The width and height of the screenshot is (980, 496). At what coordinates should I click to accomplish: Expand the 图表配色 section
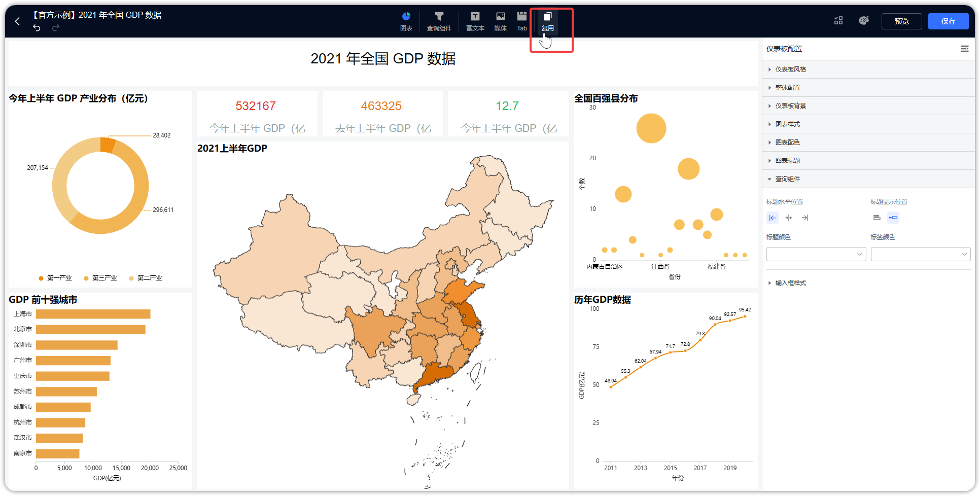pyautogui.click(x=868, y=143)
